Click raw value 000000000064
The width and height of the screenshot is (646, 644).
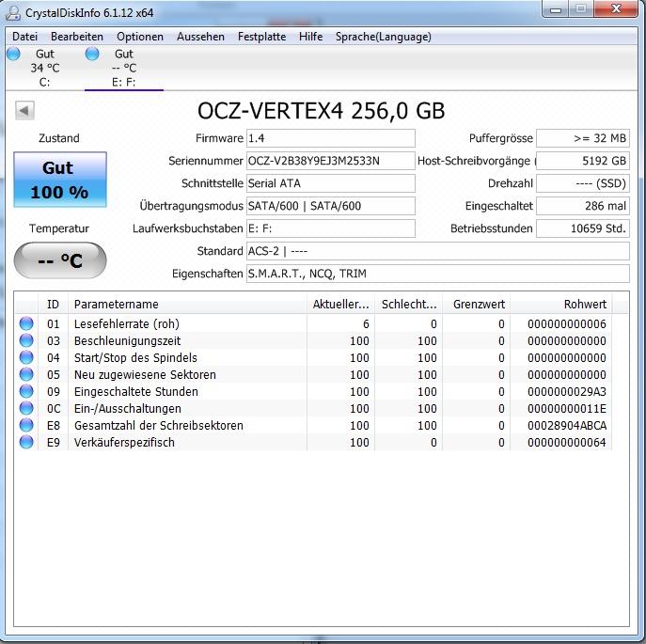point(567,442)
